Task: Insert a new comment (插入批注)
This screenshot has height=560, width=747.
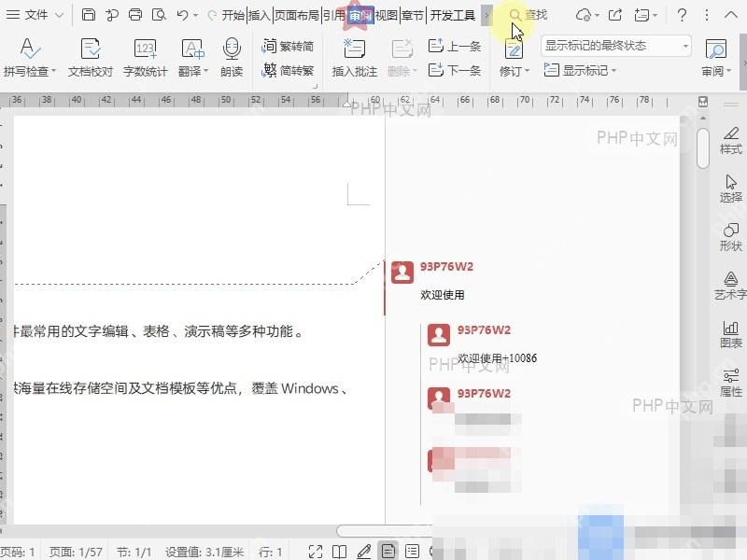Action: (355, 57)
